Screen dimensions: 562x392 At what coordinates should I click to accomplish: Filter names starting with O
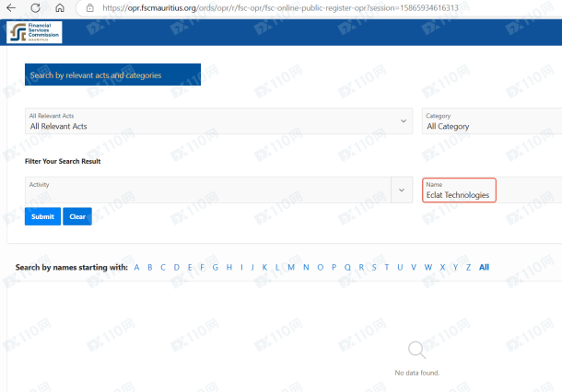coord(321,268)
